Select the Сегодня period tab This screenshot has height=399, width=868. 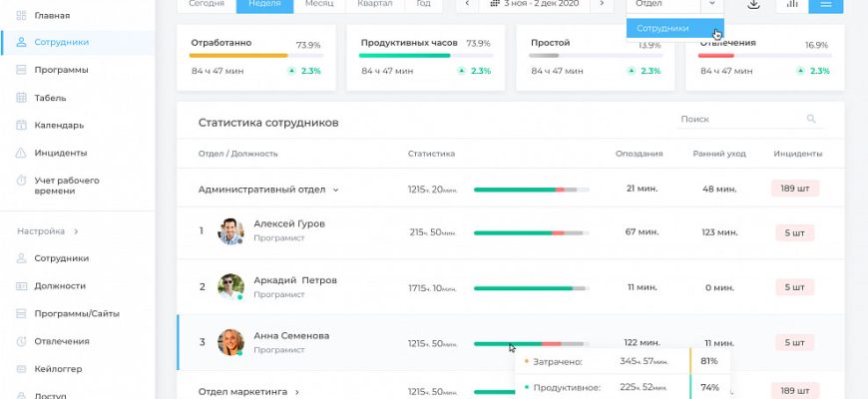pyautogui.click(x=207, y=5)
